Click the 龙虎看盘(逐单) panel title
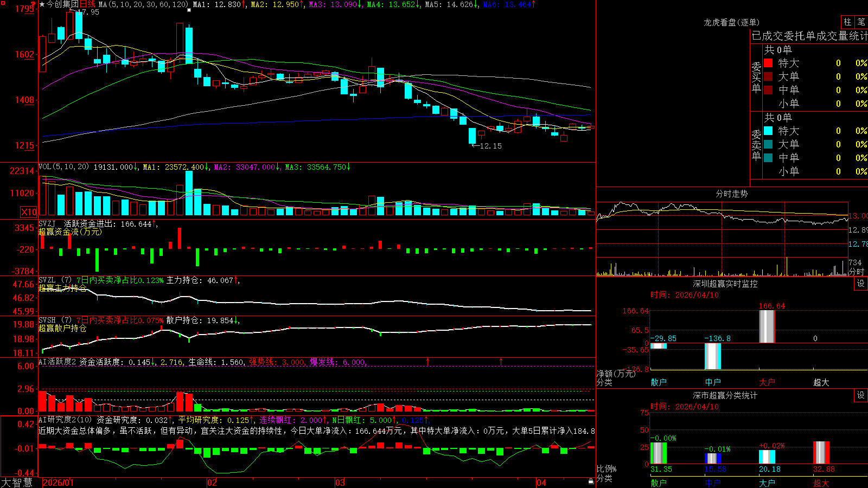868x488 pixels. pyautogui.click(x=732, y=22)
